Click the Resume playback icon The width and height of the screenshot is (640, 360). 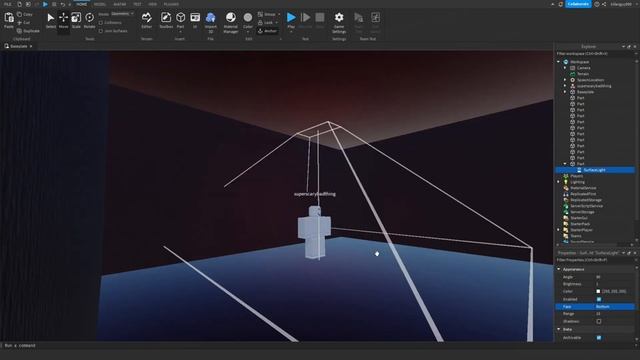[x=305, y=17]
